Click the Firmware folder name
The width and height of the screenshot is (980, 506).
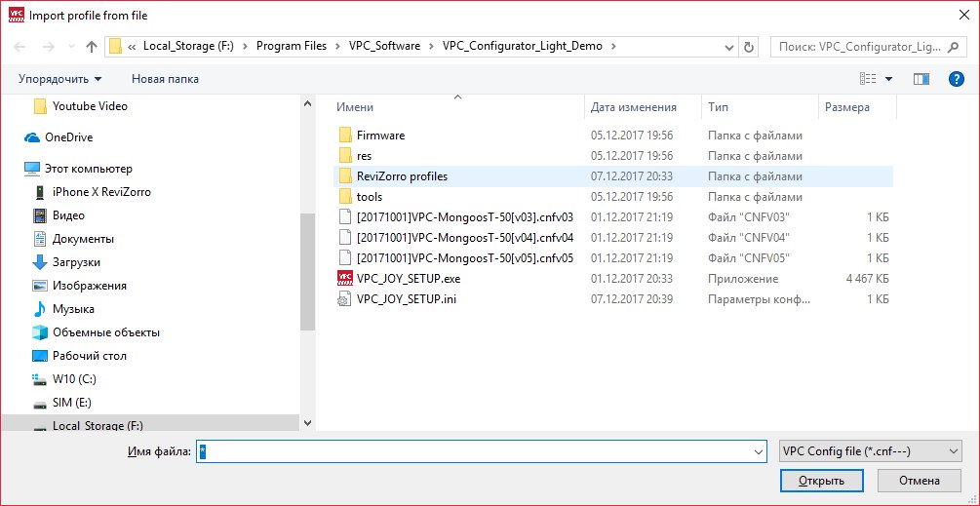[380, 135]
